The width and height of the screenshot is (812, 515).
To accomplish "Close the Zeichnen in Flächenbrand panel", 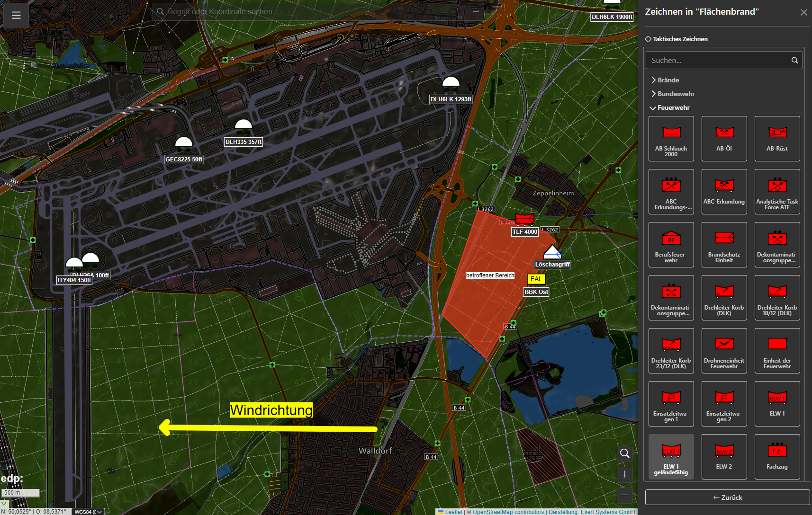I will tap(803, 12).
